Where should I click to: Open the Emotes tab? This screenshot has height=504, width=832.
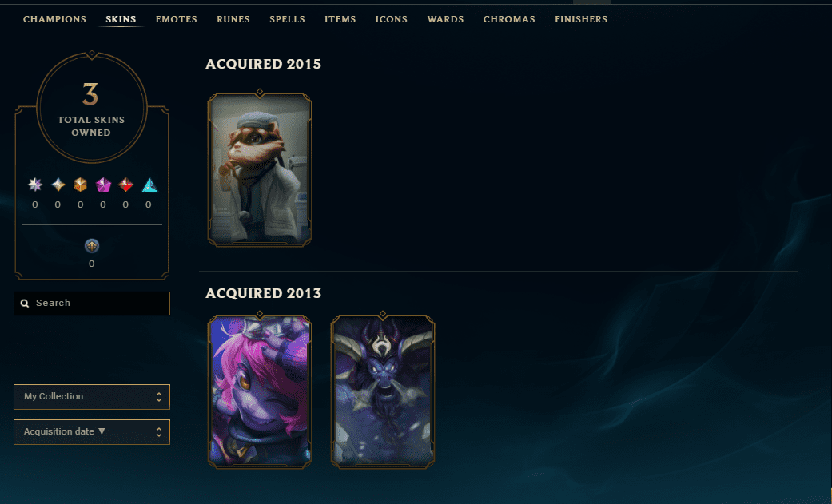[x=176, y=19]
